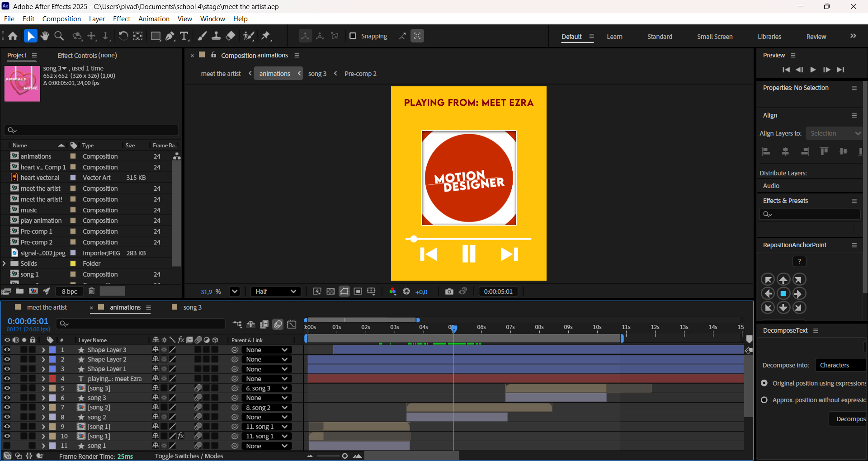Open parent dropdown for [song 3] layer
Image resolution: width=868 pixels, height=461 pixels.
tap(267, 388)
